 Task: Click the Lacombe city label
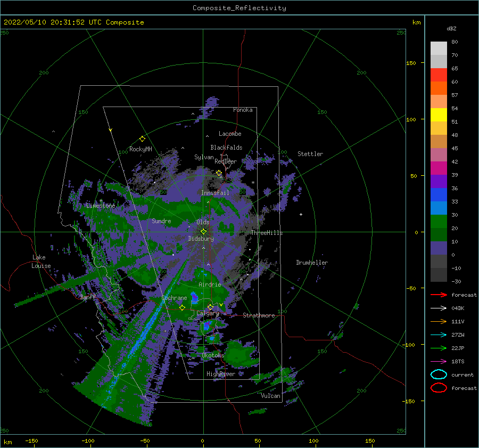(x=230, y=134)
